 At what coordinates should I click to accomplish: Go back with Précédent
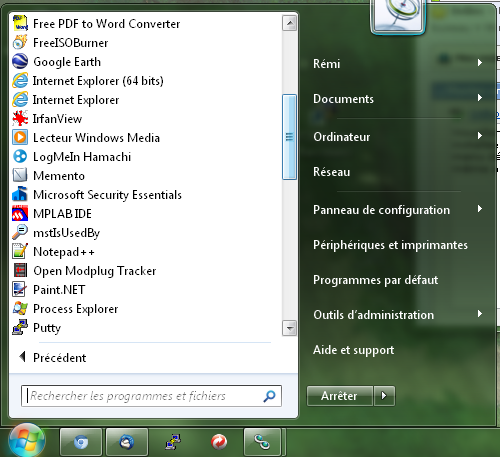(59, 358)
